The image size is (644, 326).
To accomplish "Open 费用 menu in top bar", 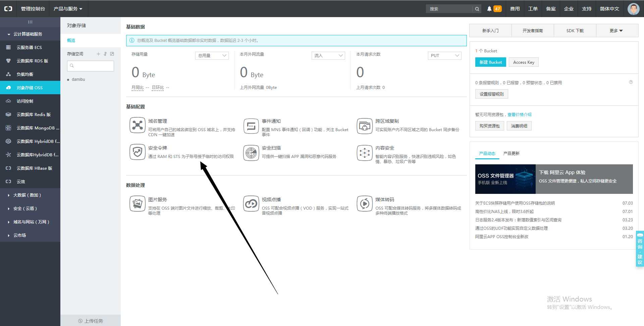I will (515, 9).
